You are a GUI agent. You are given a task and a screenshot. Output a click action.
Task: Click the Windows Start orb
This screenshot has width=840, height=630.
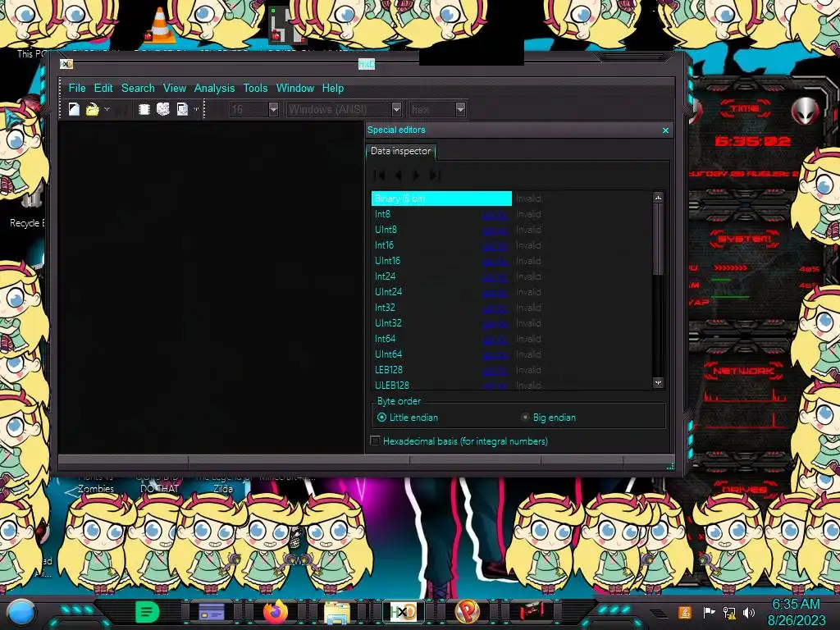(x=21, y=612)
